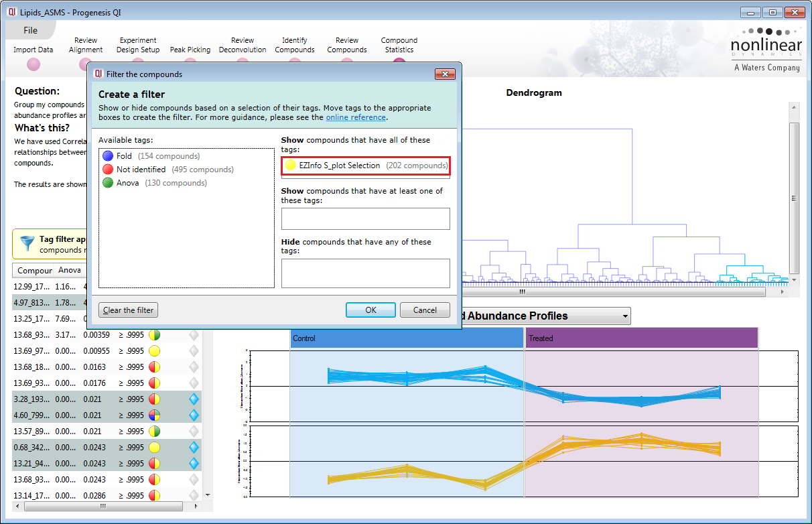
Task: Click the blue diamond on row 4.60_799
Action: tap(194, 415)
